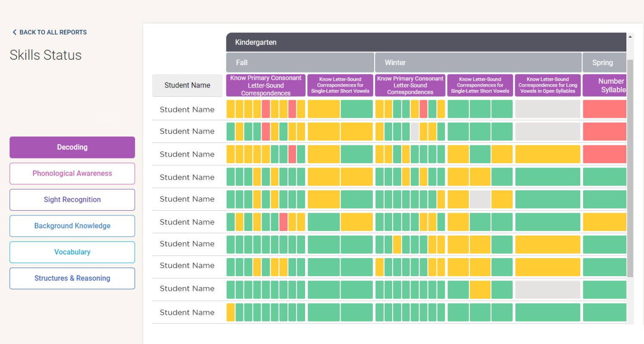
Task: Go back to all reports
Action: coord(50,32)
